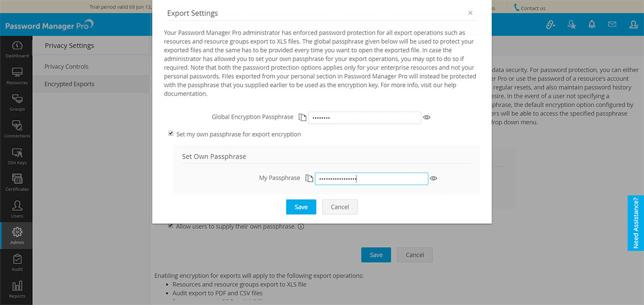This screenshot has height=305, width=644.
Task: Select Privacy Controls in settings menu
Action: (67, 66)
